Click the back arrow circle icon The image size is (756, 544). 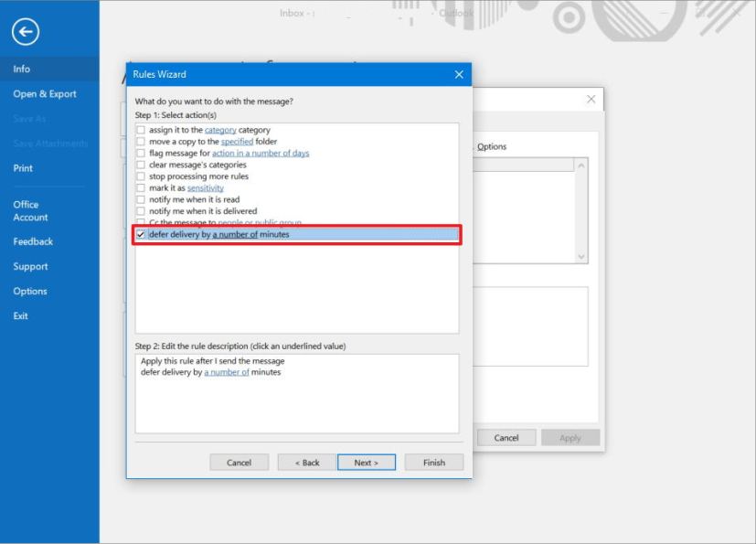coord(25,32)
